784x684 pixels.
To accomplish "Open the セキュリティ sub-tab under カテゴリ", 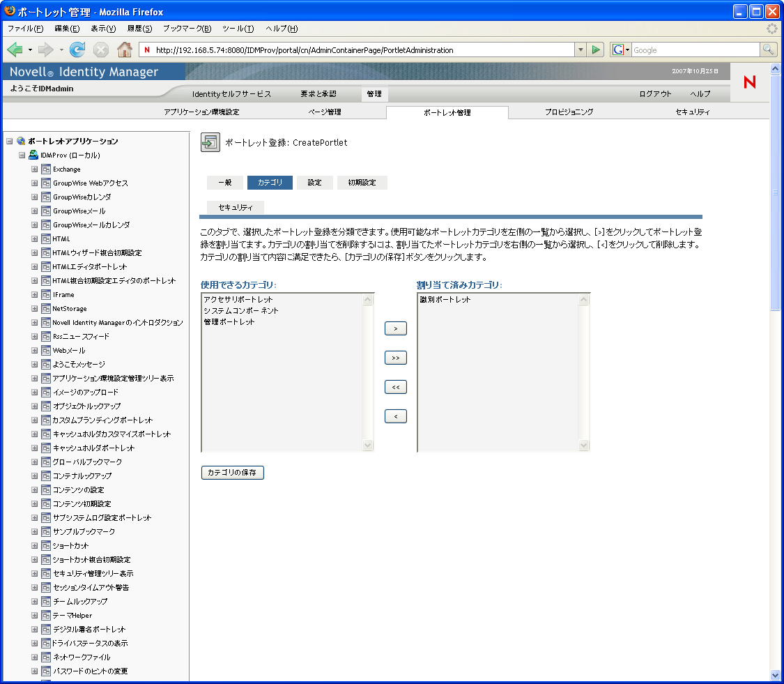I will click(236, 207).
